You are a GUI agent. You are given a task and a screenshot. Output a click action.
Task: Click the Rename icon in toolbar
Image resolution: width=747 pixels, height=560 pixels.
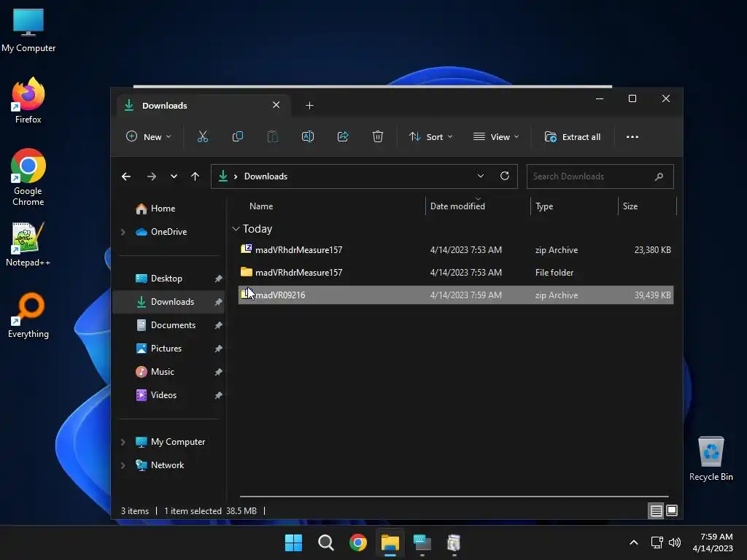pyautogui.click(x=308, y=136)
